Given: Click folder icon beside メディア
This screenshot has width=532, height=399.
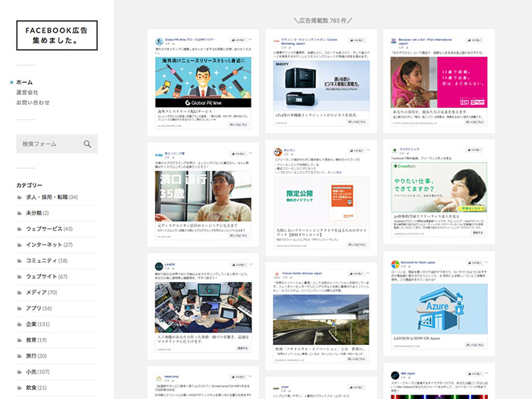Looking at the screenshot, I should (x=19, y=293).
